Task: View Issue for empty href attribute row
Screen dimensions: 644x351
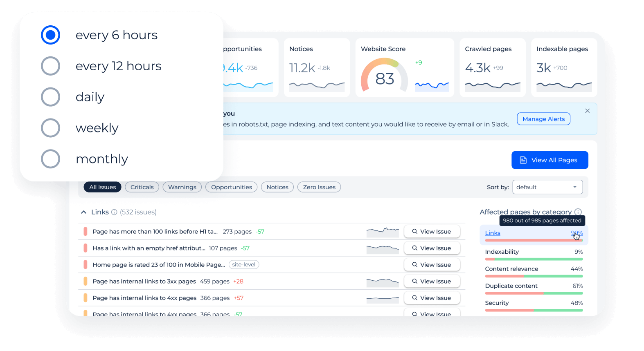Action: [432, 248]
